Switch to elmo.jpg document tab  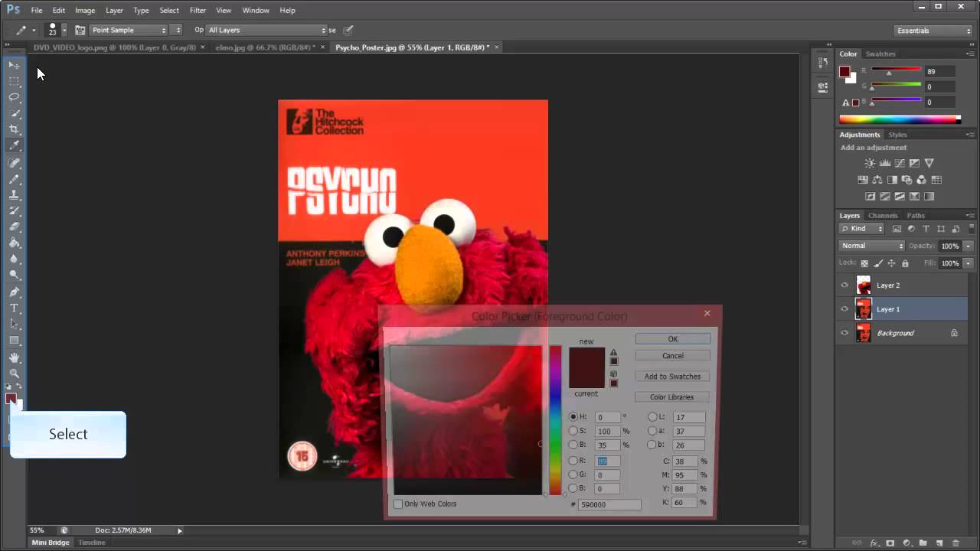pos(265,47)
